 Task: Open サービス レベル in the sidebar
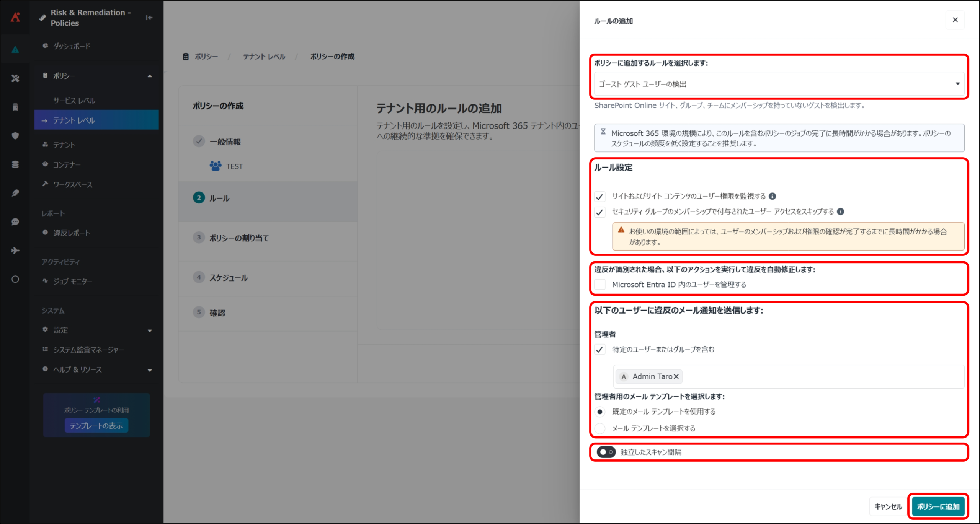pos(74,101)
